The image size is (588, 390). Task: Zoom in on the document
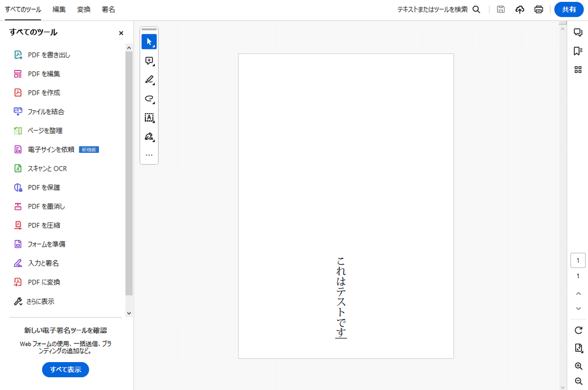tap(578, 366)
